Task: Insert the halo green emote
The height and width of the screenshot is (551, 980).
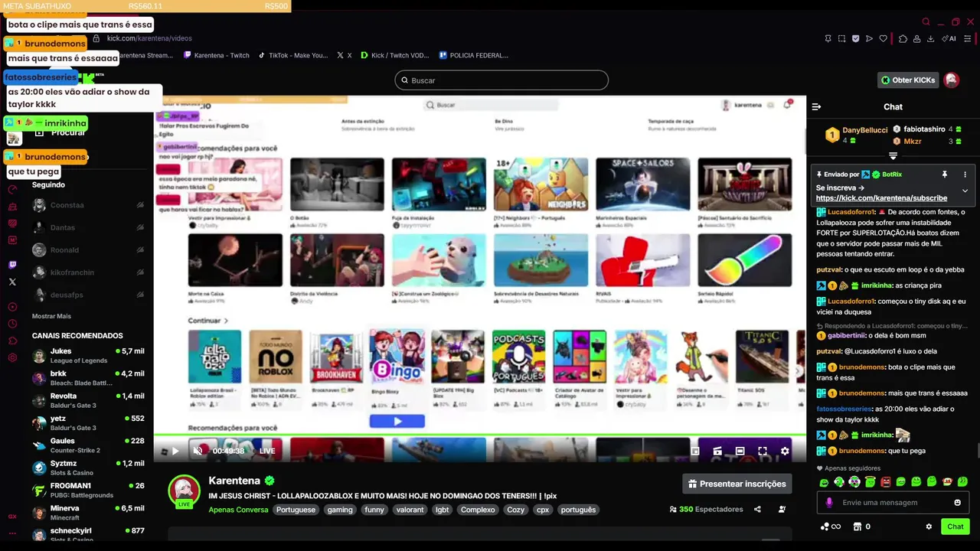Action: (x=871, y=482)
